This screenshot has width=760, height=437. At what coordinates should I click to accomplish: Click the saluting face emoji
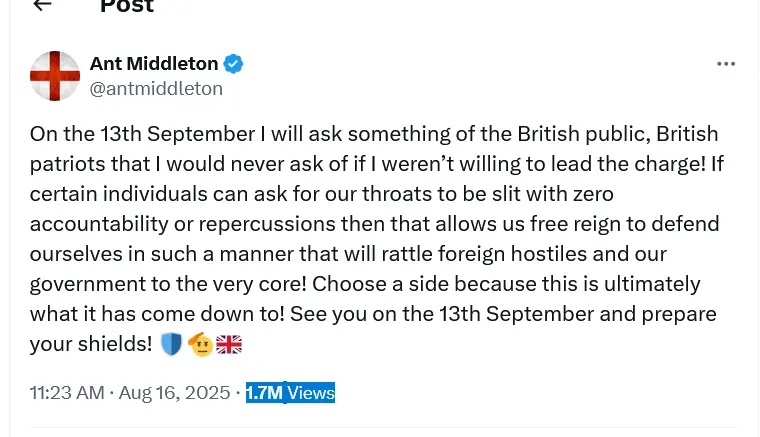(201, 344)
